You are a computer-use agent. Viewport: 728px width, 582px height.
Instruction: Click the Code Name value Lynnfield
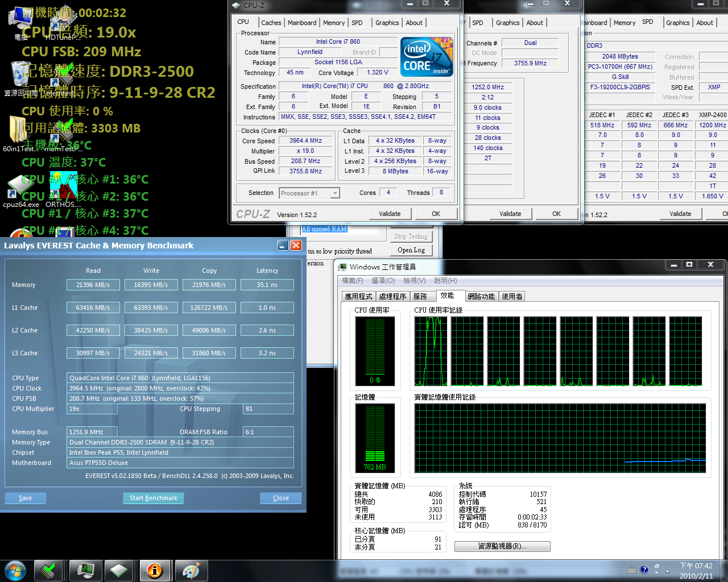310,52
